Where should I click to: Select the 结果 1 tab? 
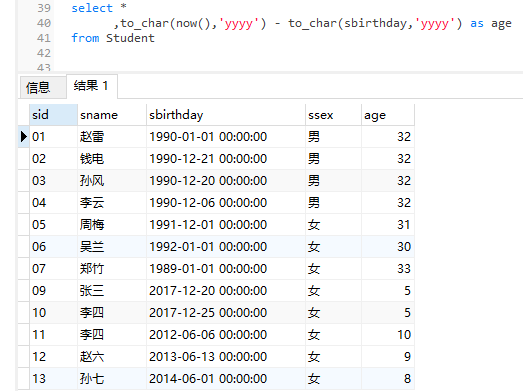coord(92,86)
